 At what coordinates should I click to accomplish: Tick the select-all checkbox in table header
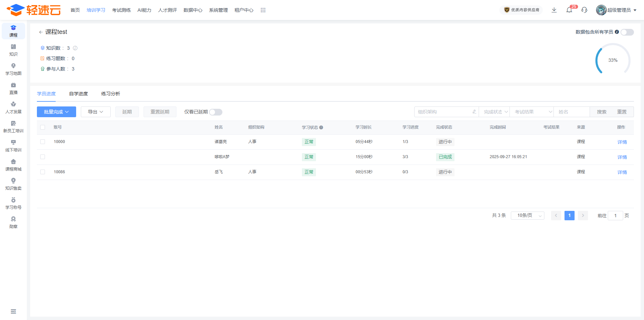[x=43, y=127]
